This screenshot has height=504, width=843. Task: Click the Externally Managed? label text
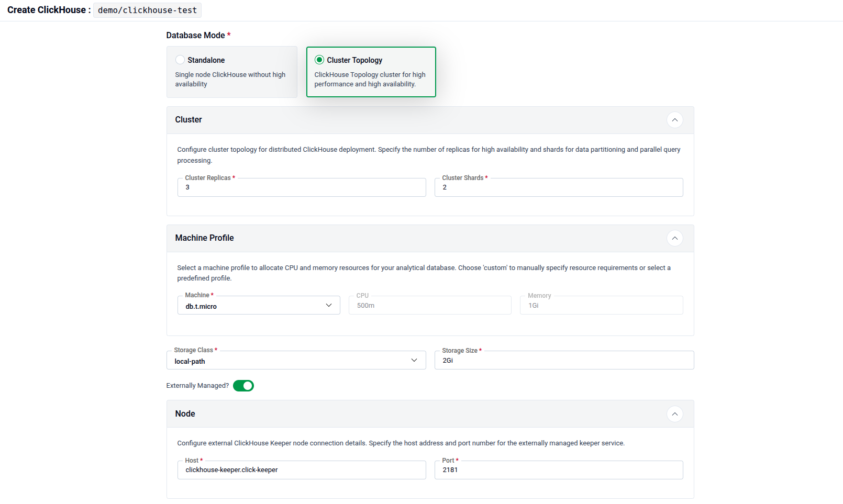pyautogui.click(x=197, y=386)
